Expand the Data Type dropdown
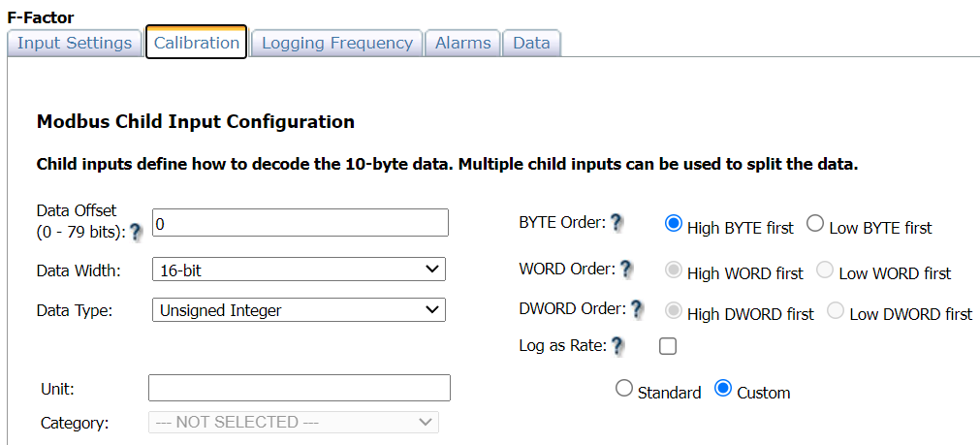The image size is (980, 445). [x=299, y=310]
